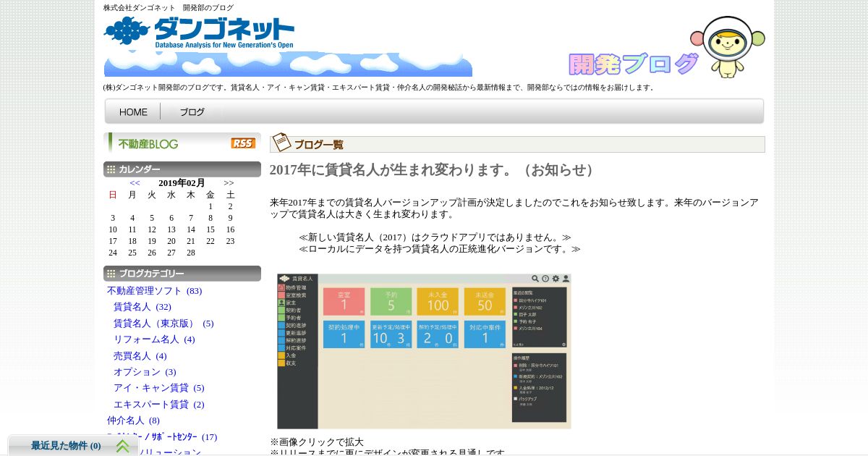Open 賃貸名人（東京版） (5) category

[x=163, y=324]
